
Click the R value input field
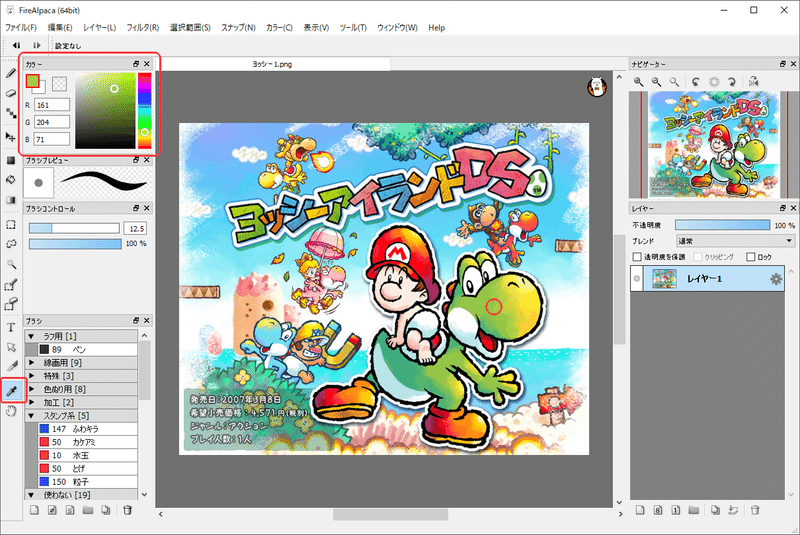coord(52,105)
